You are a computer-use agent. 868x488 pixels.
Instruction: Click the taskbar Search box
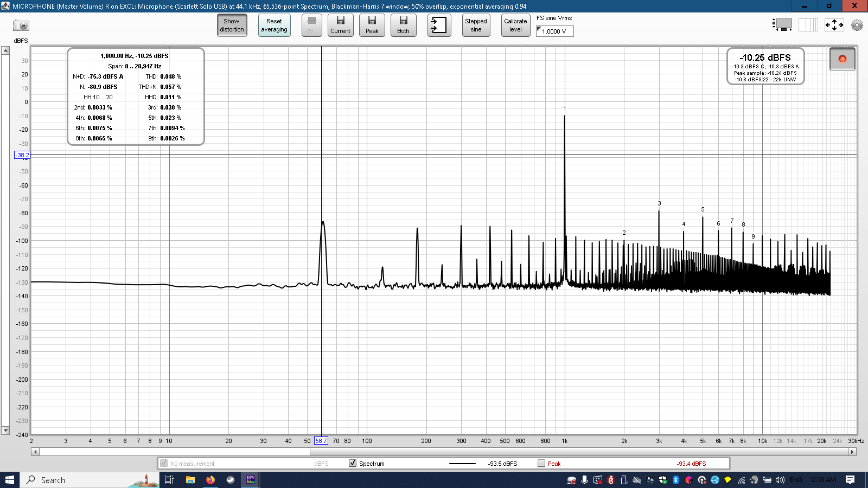tap(90, 480)
